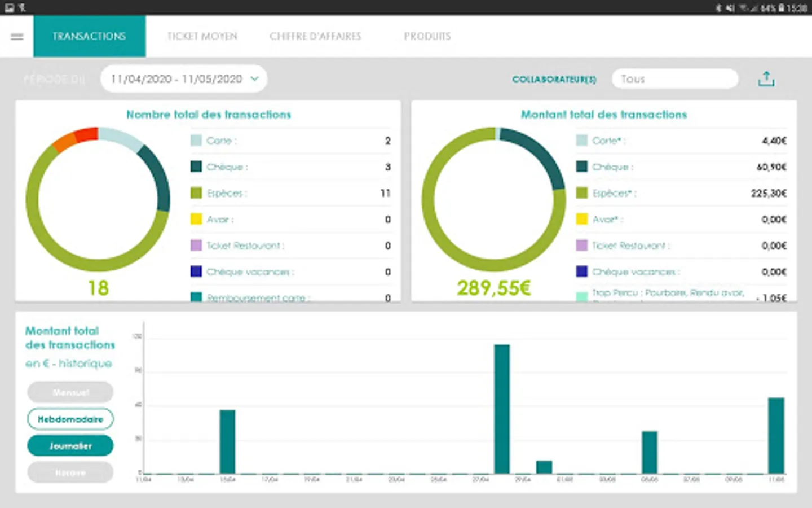This screenshot has width=812, height=508.
Task: Click Ticket Restaurant swatch in Nombre total legend
Action: (196, 246)
